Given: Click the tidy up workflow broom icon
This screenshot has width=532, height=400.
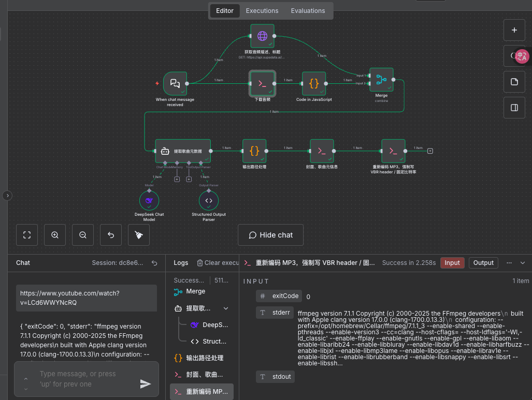Looking at the screenshot, I should click(139, 235).
